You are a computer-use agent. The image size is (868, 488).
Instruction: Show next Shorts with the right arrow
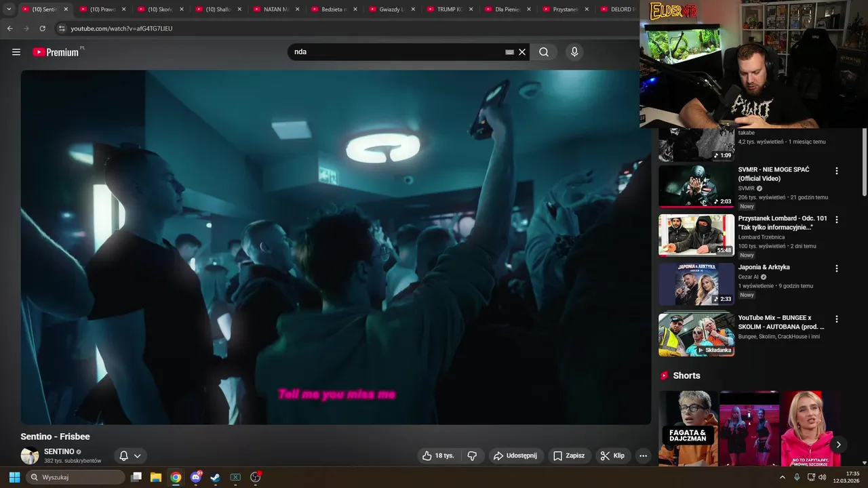(x=838, y=445)
